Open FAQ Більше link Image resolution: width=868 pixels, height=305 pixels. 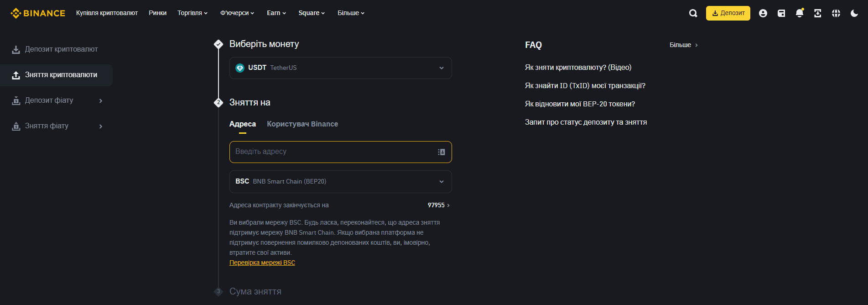coord(683,45)
